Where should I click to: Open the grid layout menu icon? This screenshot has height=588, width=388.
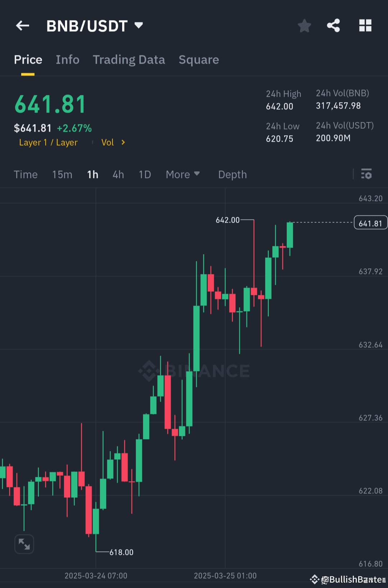point(365,26)
